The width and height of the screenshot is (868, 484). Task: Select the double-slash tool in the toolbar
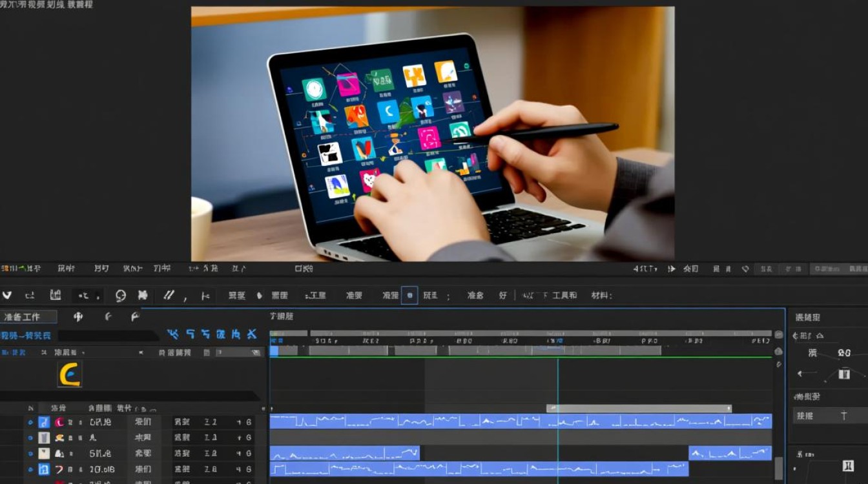click(x=169, y=295)
